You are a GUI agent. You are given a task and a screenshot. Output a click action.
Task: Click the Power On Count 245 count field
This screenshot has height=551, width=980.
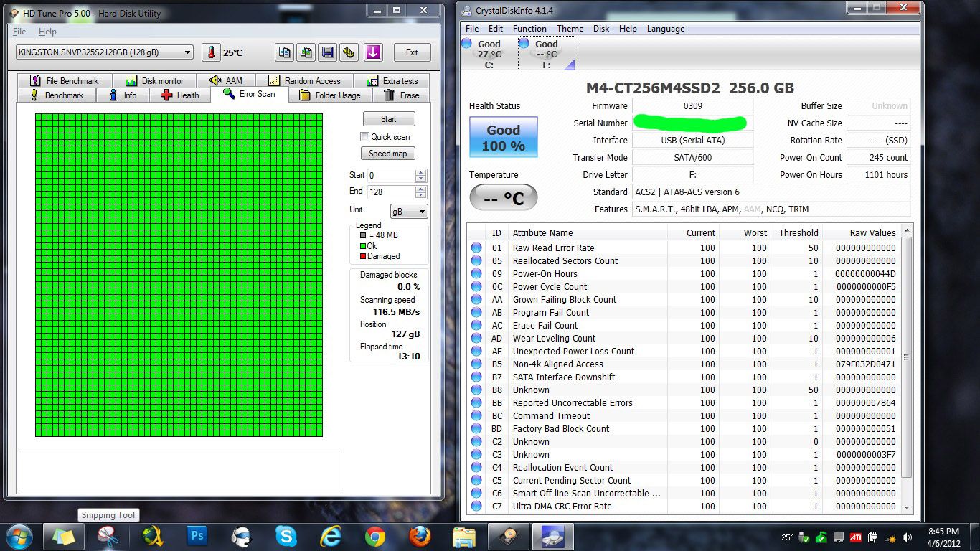pyautogui.click(x=878, y=158)
